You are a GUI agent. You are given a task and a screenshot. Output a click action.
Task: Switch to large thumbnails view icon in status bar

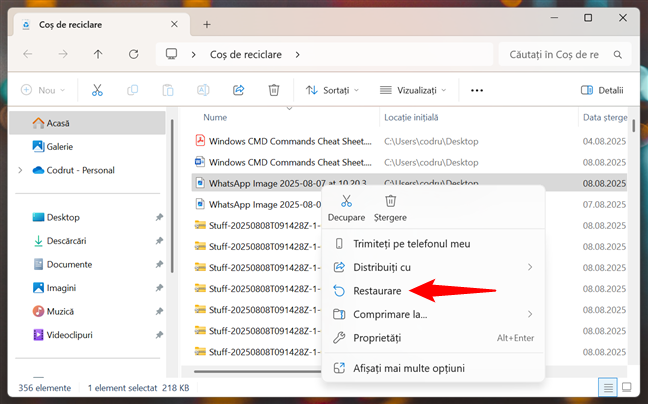[627, 387]
